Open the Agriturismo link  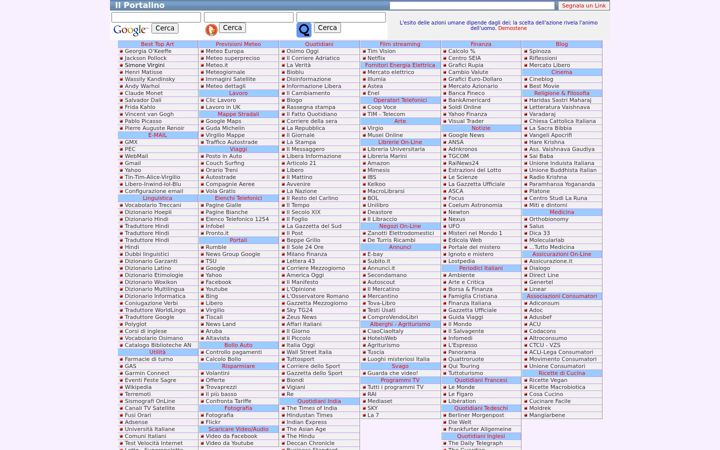[x=383, y=345]
